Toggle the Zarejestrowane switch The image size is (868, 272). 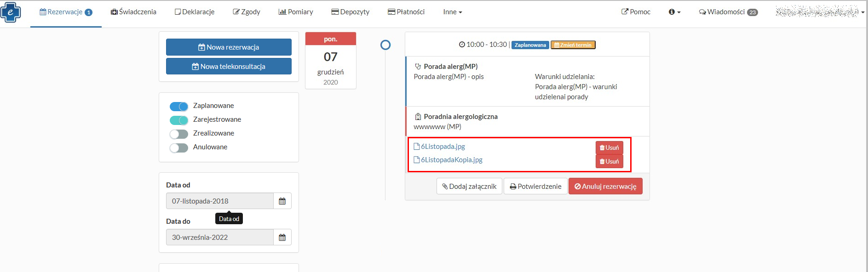179,120
